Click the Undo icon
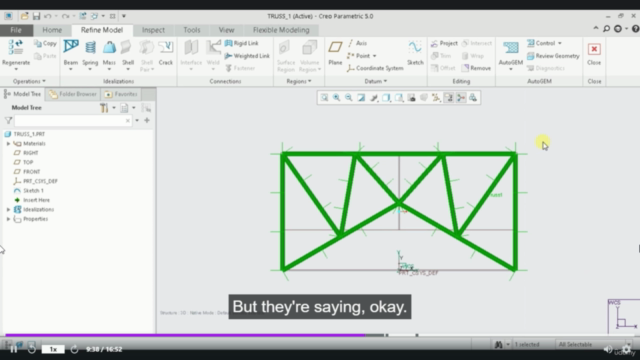640x360 pixels. [x=48, y=16]
